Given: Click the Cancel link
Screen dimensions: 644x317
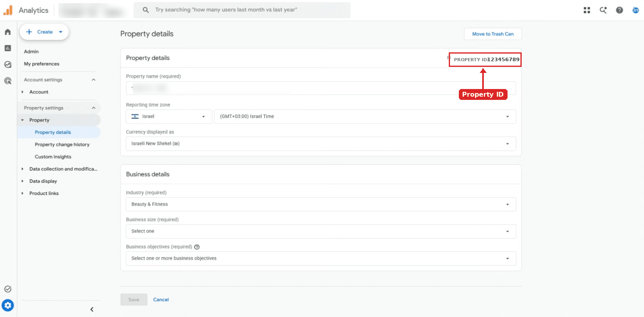Looking at the screenshot, I should [x=161, y=300].
